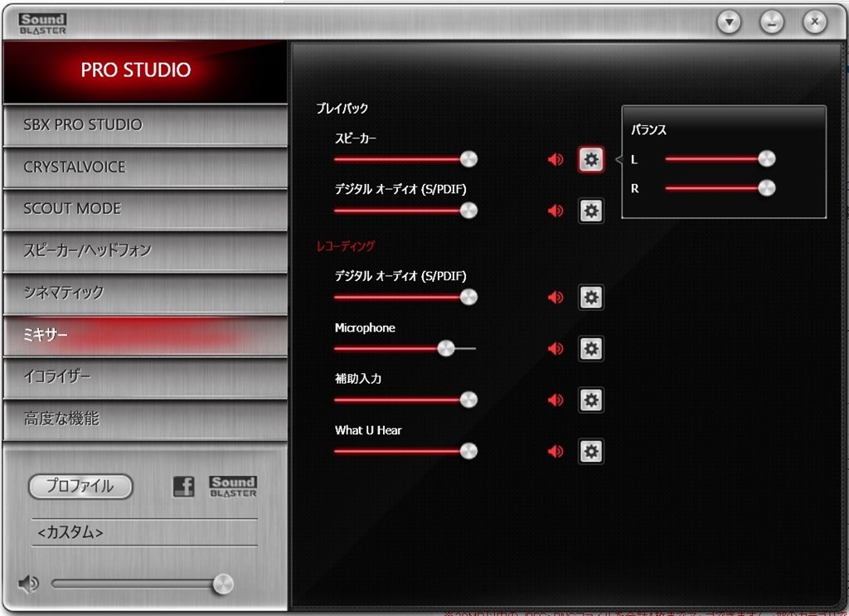Adjust recording デジタル オーディオ (S/PDIF) volume slider
The image size is (849, 616).
405,297
